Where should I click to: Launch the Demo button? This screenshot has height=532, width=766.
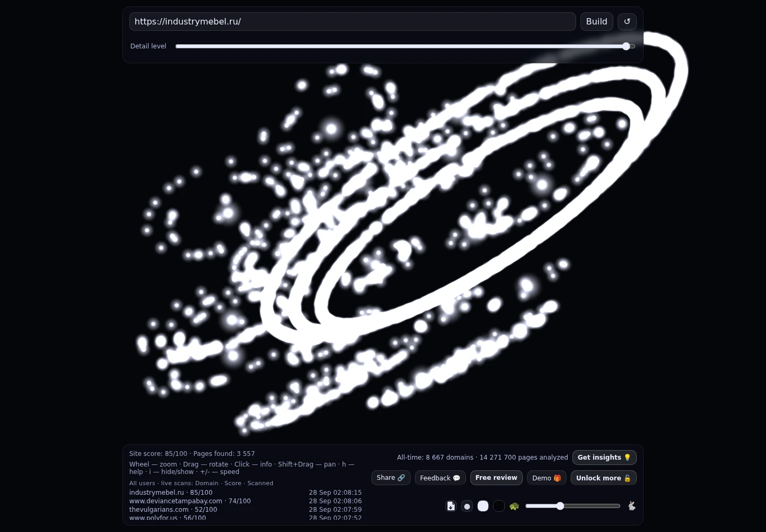[x=546, y=478]
